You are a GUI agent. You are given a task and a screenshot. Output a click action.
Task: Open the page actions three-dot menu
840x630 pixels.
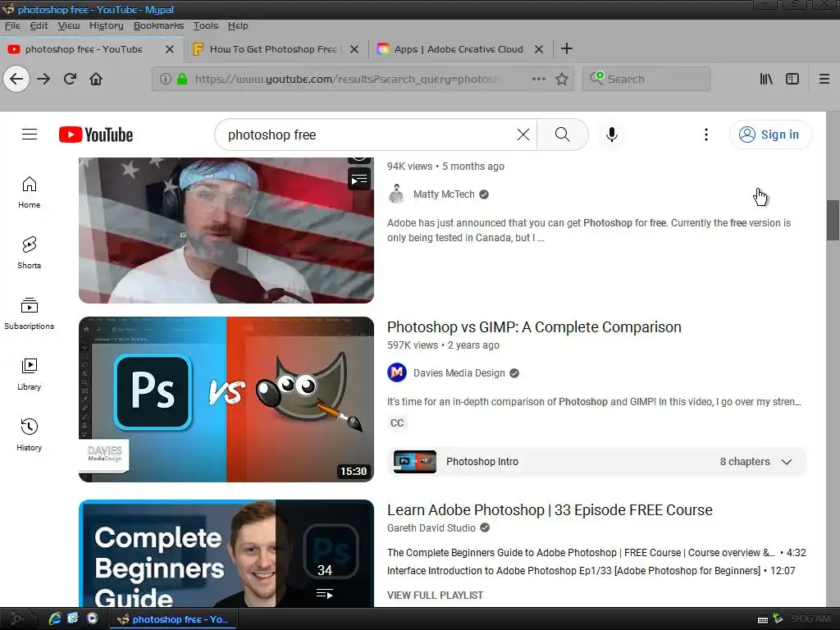tap(538, 79)
